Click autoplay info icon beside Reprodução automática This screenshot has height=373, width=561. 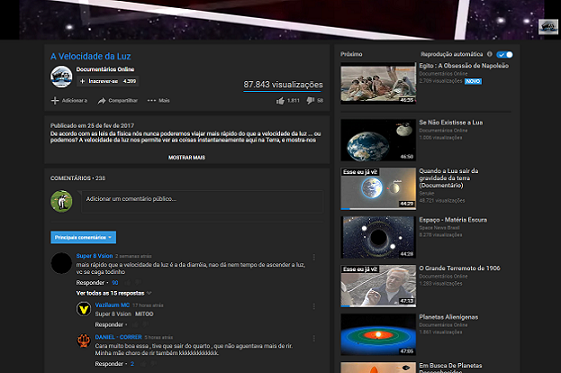489,54
